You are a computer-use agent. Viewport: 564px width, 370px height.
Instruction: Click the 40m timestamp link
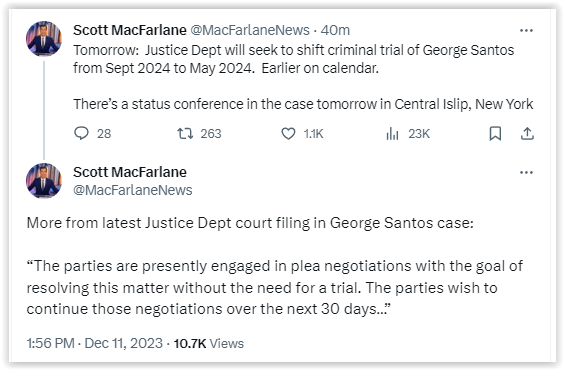tap(335, 30)
